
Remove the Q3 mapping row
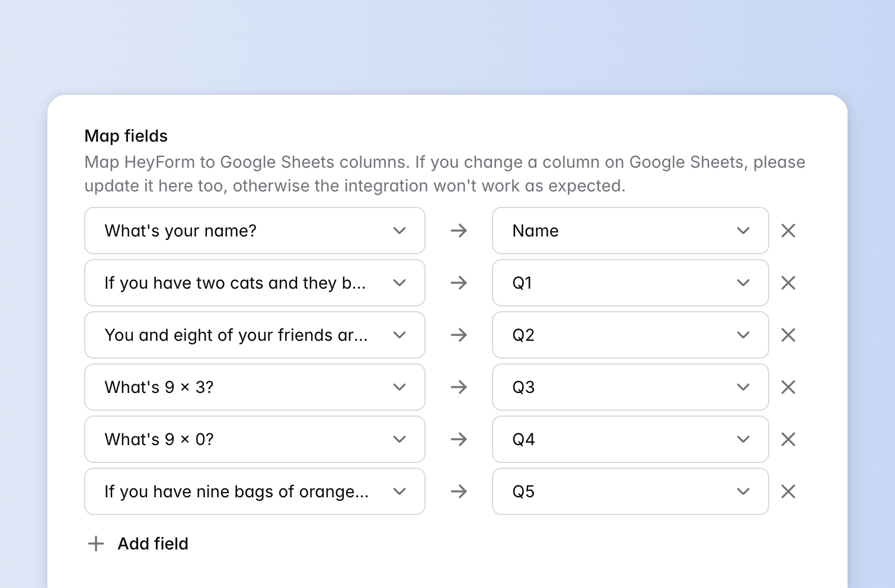tap(788, 387)
